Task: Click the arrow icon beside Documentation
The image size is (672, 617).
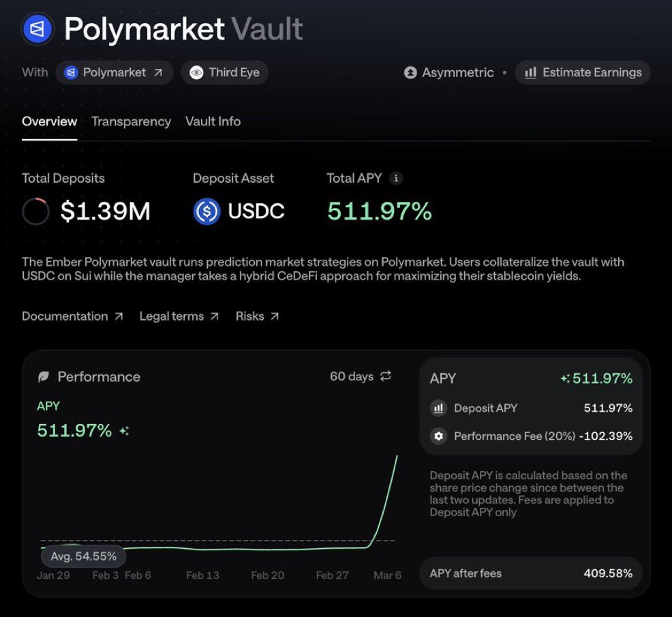Action: (x=119, y=316)
